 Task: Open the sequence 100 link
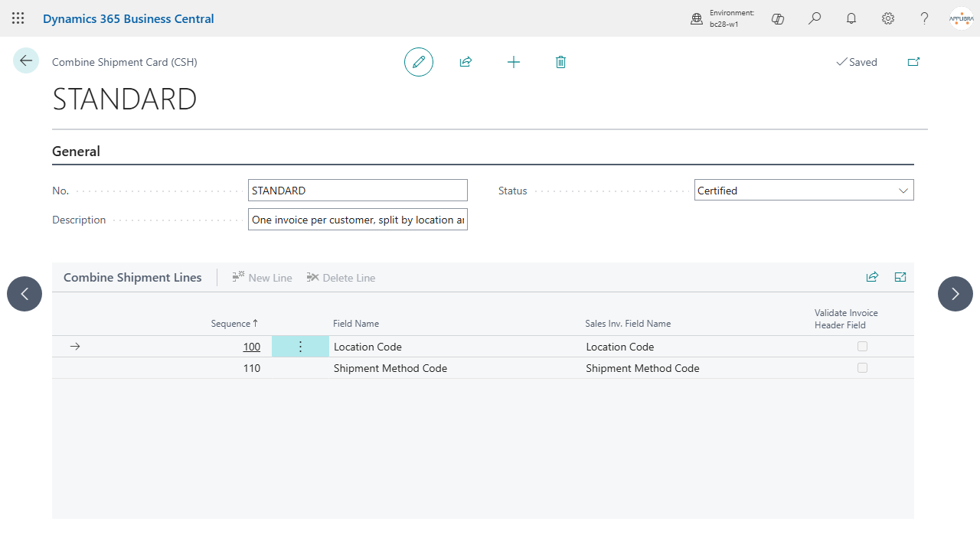click(252, 347)
